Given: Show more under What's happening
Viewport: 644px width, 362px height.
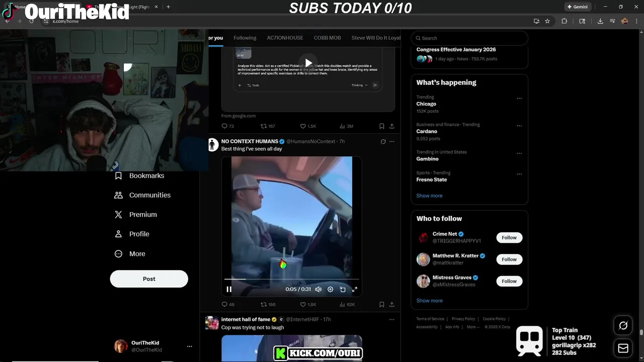Looking at the screenshot, I should pyautogui.click(x=429, y=196).
